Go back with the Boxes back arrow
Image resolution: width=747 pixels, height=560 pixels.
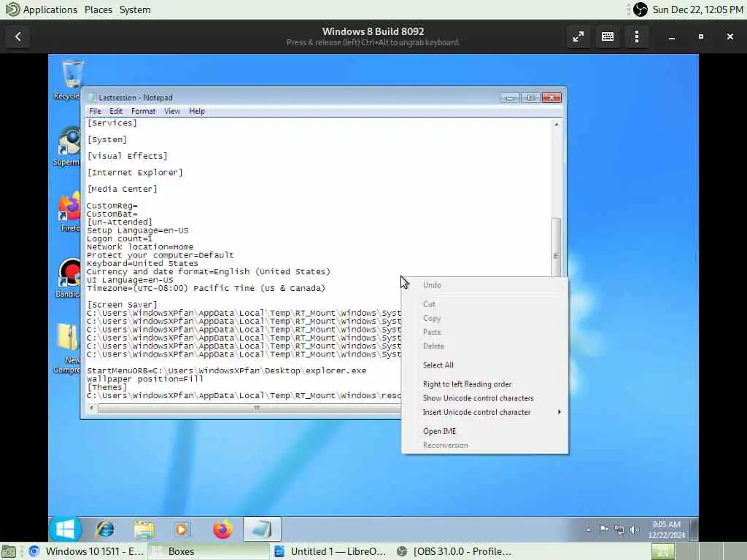point(18,36)
